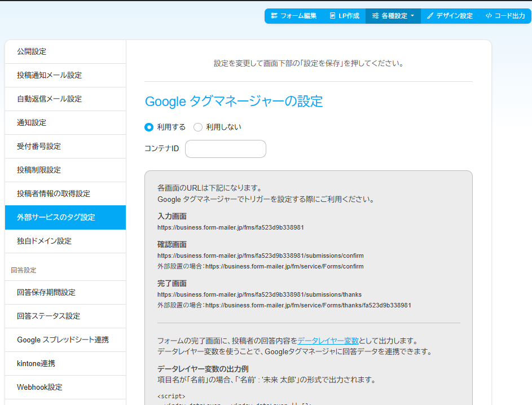The width and height of the screenshot is (532, 405).
Task: Open 独自ドメイン設定 in the sidebar
Action: [x=65, y=241]
